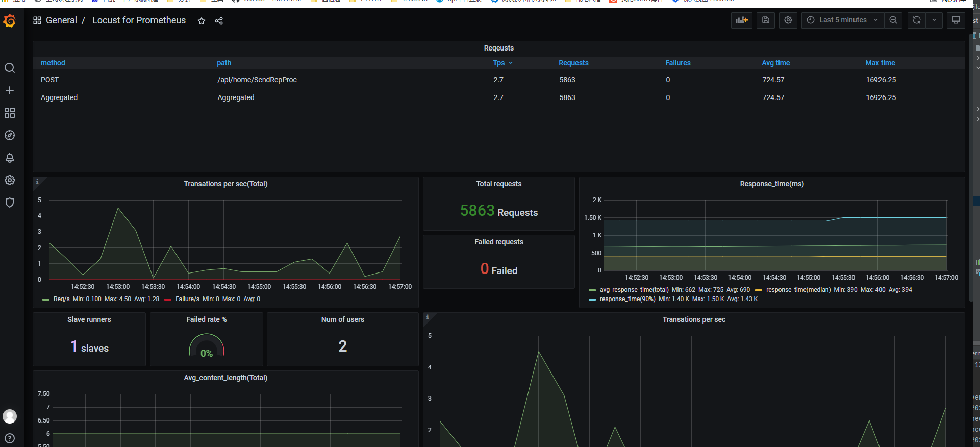
Task: Click the Locust for Prometheus title
Action: point(139,20)
